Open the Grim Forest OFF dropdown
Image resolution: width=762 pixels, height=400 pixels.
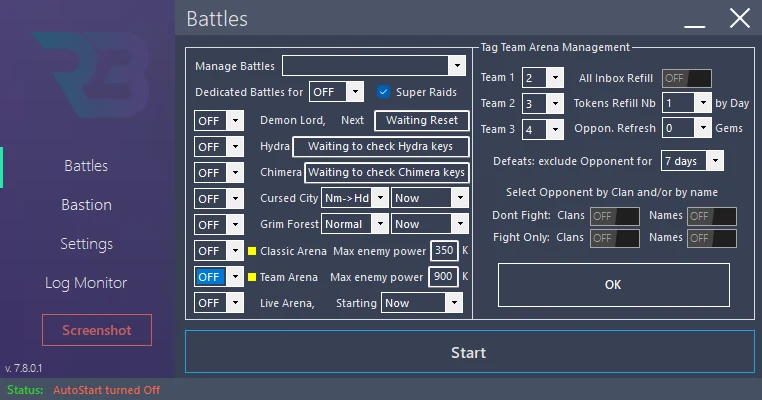click(219, 225)
